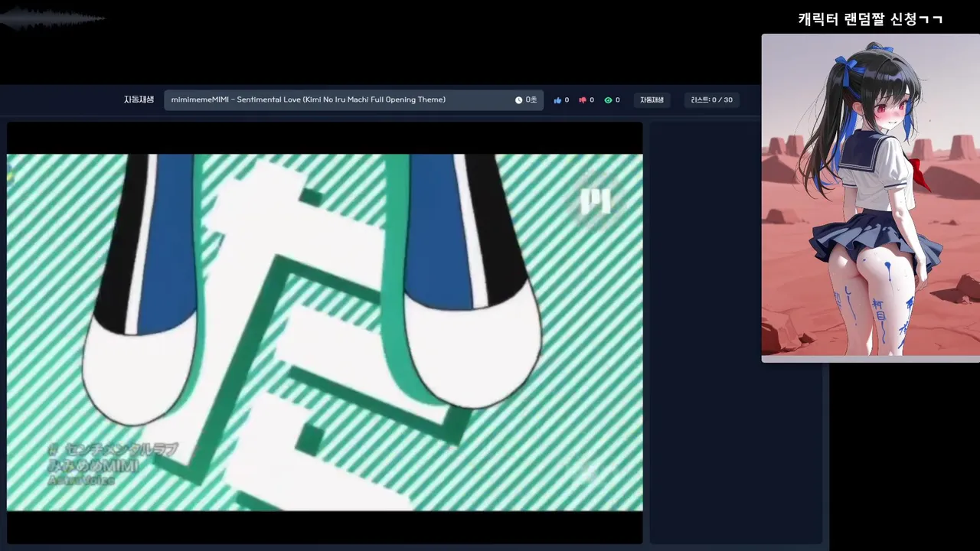
Task: Click the song title field showing Sentimental Love
Action: point(354,100)
